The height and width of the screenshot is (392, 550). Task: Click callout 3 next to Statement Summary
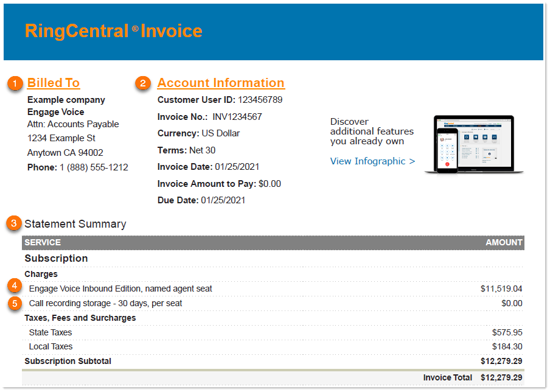(13, 223)
